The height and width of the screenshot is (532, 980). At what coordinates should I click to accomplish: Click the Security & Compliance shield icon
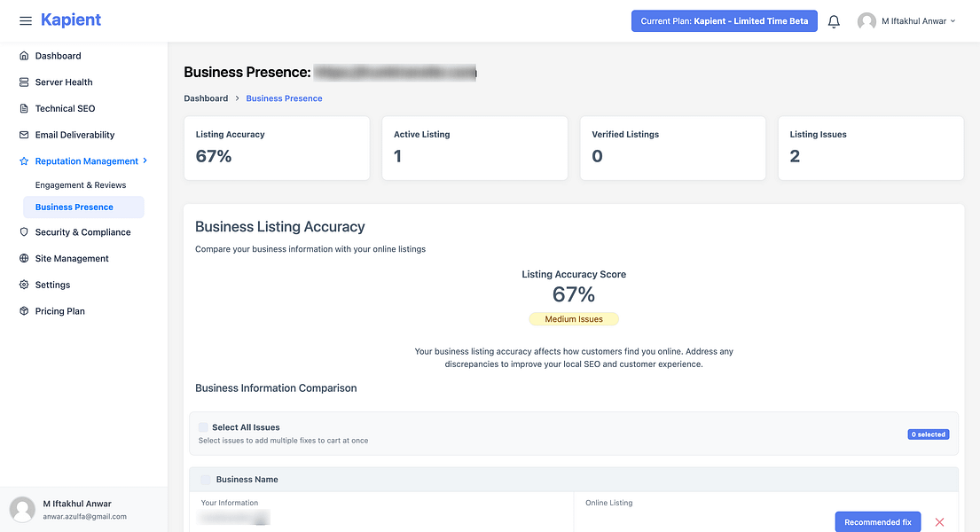24,232
